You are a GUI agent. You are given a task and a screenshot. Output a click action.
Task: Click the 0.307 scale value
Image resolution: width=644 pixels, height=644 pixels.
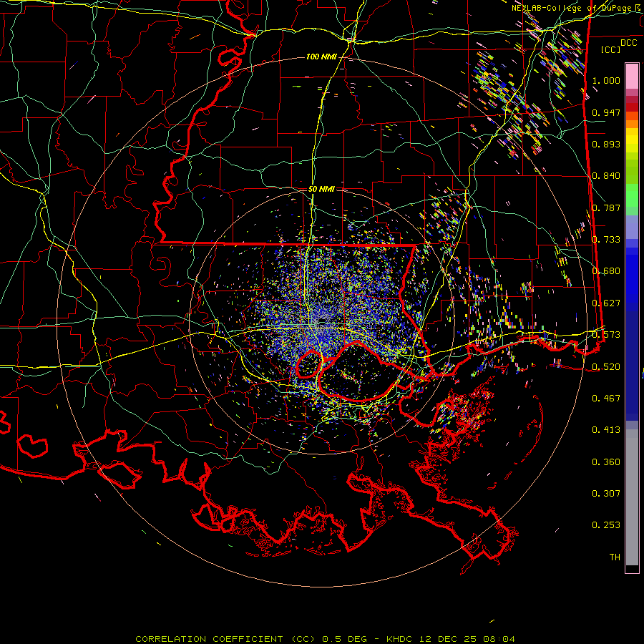606,494
